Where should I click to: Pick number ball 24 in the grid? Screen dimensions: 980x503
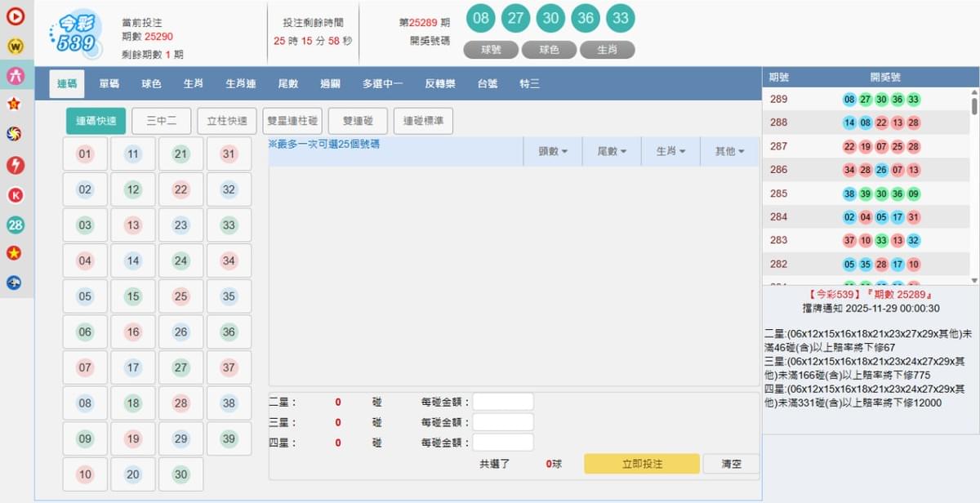180,261
